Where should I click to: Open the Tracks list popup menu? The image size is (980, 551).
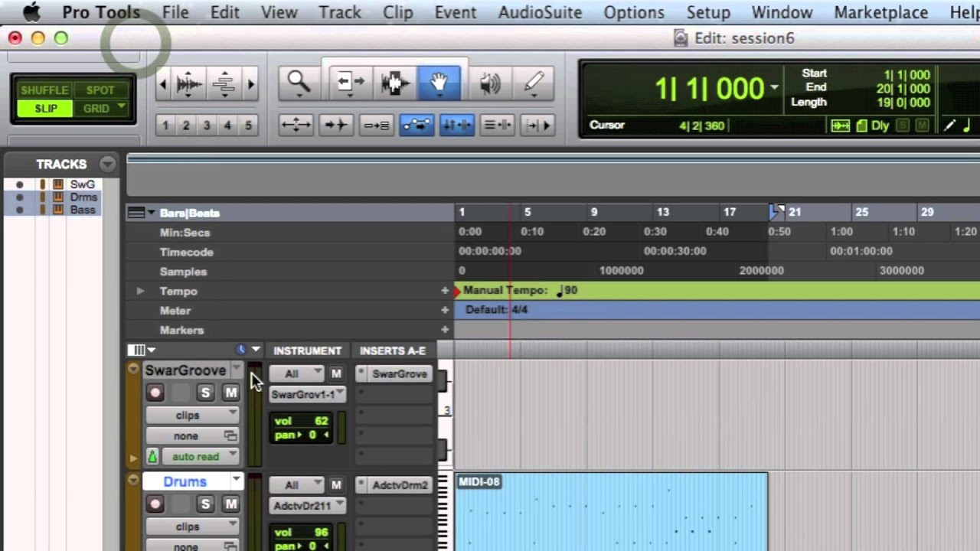click(108, 164)
